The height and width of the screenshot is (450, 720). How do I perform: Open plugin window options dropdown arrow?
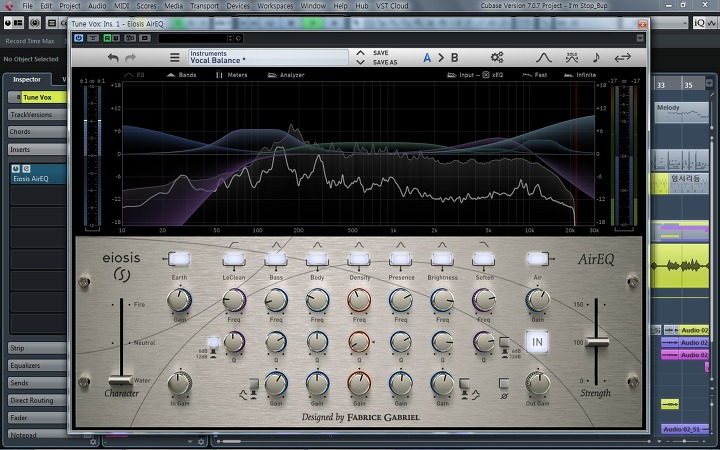tap(640, 38)
